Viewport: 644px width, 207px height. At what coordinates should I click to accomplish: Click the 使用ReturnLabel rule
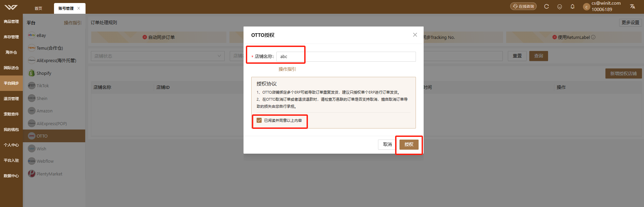pos(574,37)
